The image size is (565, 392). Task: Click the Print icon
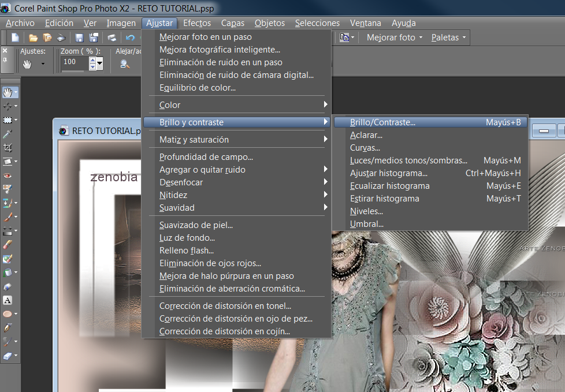click(x=111, y=38)
